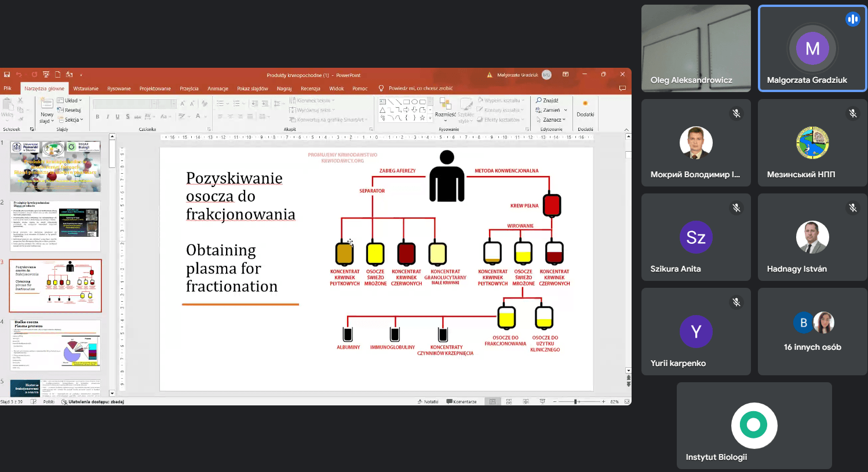Toggle strikethrough formatting button
The image size is (868, 472).
tap(137, 116)
